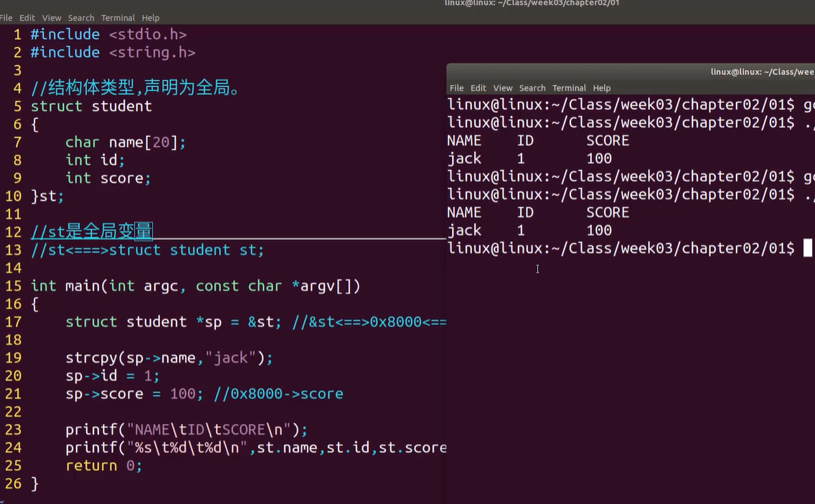The height and width of the screenshot is (504, 815).
Task: Click the '}st;' line
Action: point(47,196)
